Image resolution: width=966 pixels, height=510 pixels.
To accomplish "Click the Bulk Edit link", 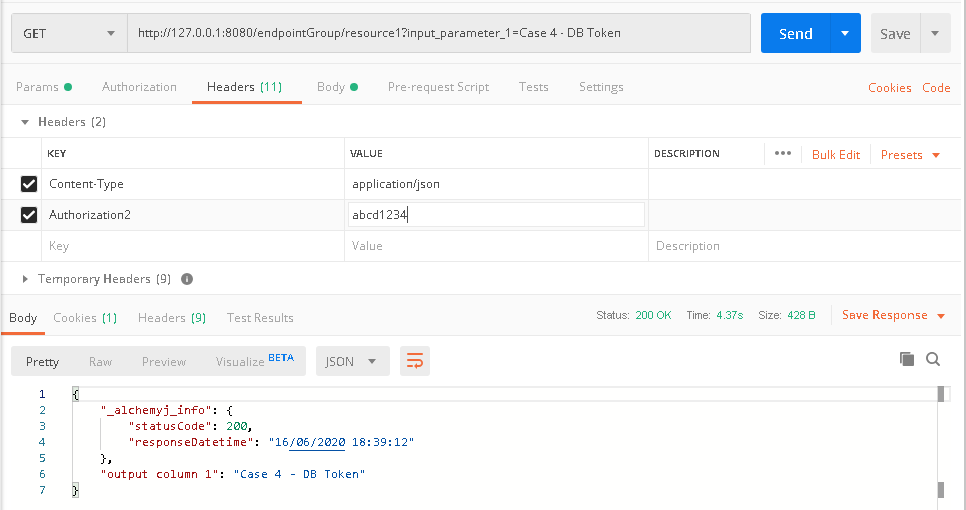I will point(835,155).
